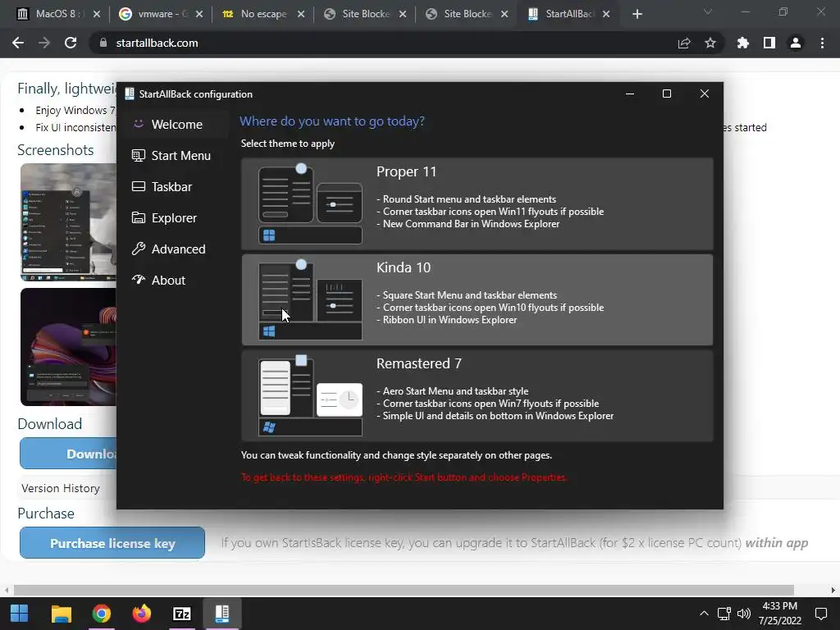Viewport: 840px width, 630px height.
Task: Apply the Remastered 7 theme
Action: (477, 396)
